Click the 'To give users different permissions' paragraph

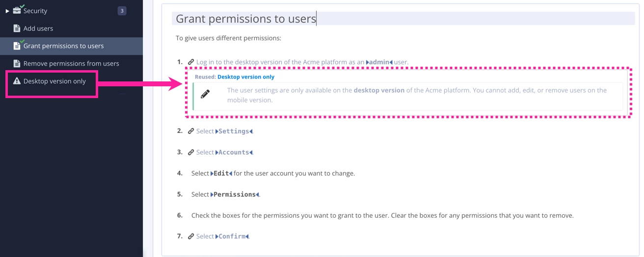tap(228, 38)
